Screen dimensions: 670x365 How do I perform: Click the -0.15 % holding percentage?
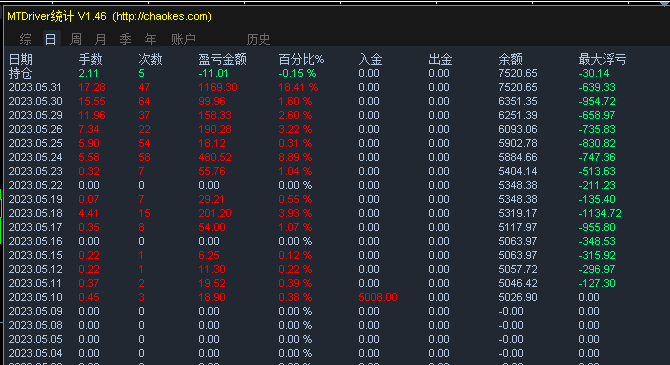point(297,74)
